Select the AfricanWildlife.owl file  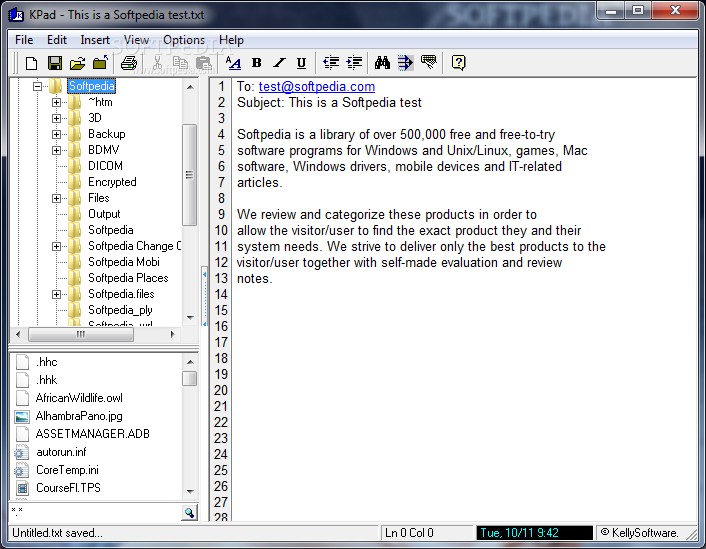click(x=79, y=398)
